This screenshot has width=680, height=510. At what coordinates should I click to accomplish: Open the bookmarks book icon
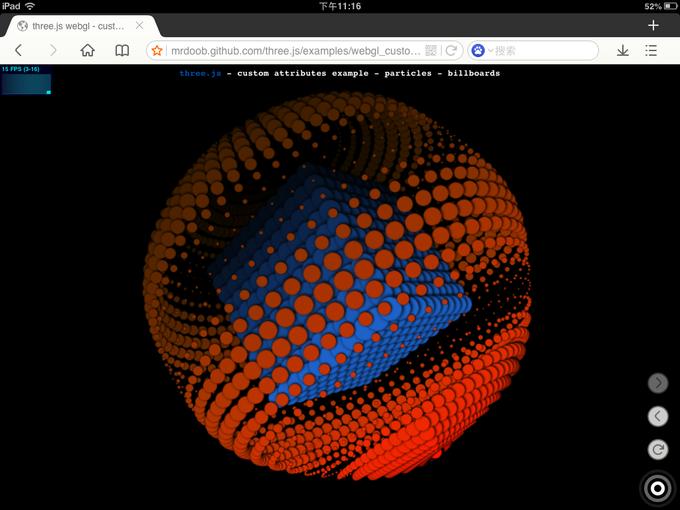pos(122,50)
